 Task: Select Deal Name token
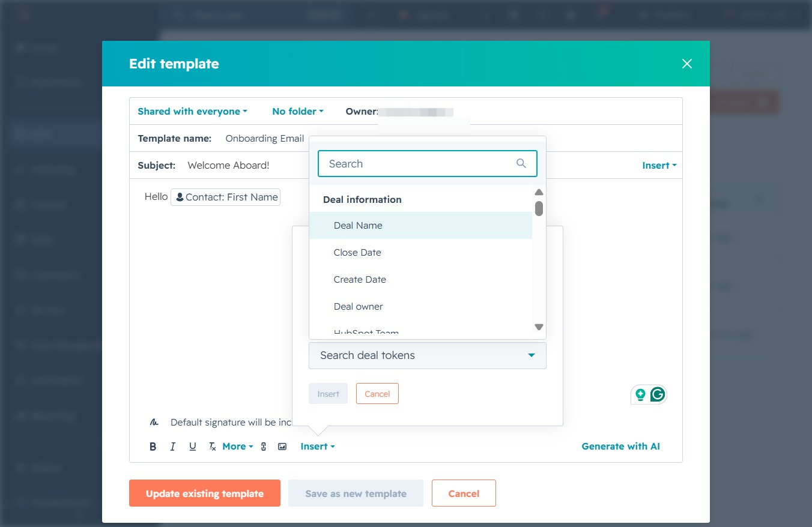[420, 226]
